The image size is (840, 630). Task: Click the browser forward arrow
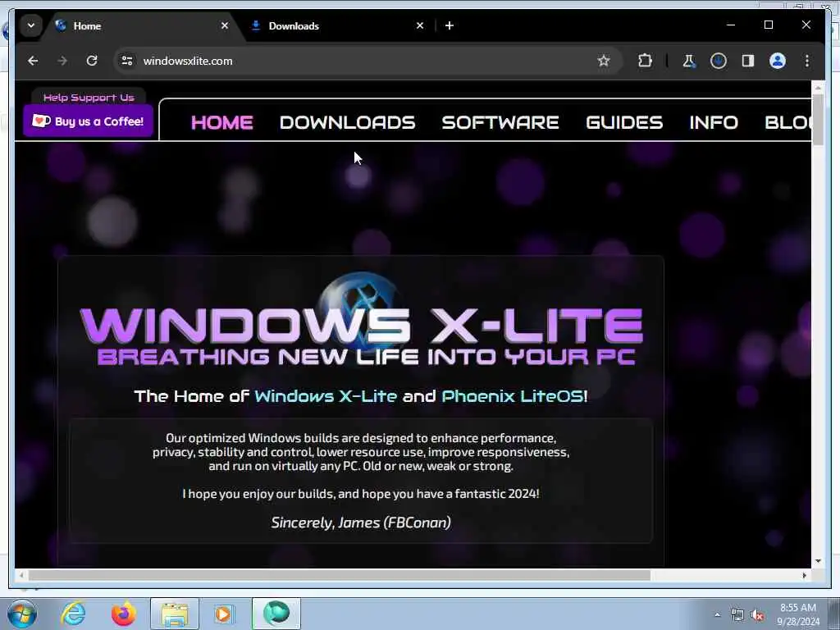[x=62, y=61]
